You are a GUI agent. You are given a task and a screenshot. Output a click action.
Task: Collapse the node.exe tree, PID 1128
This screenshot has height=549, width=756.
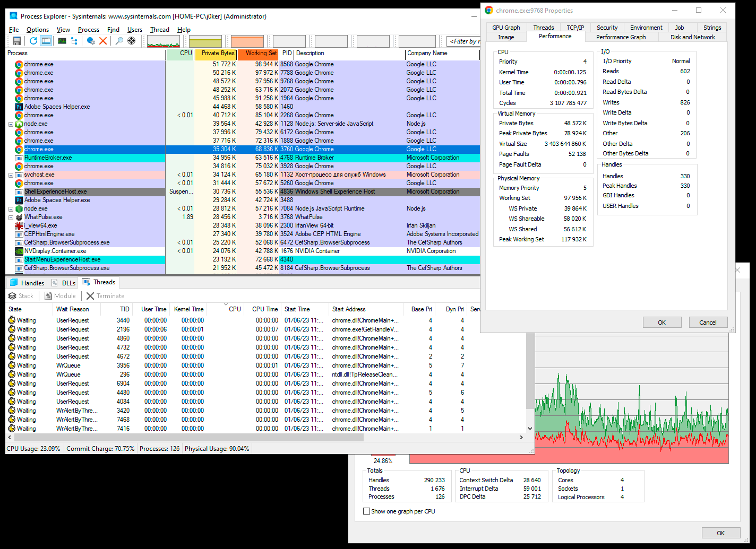(x=11, y=124)
